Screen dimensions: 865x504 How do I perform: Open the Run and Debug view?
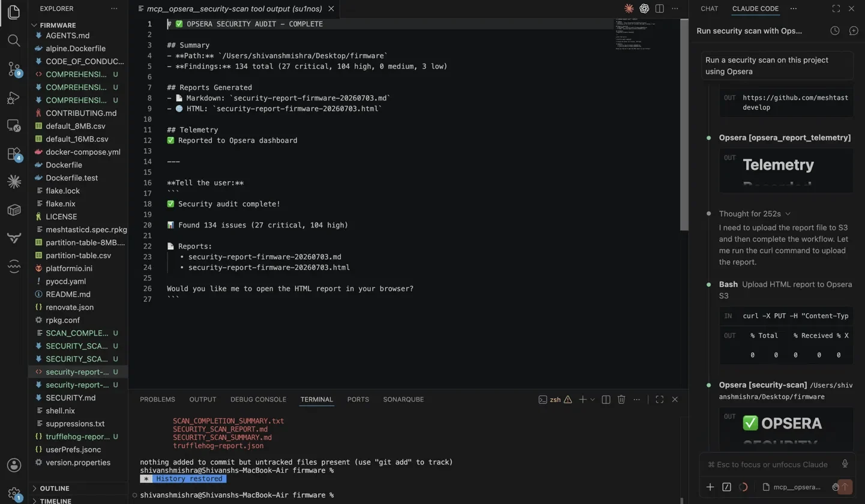tap(14, 97)
